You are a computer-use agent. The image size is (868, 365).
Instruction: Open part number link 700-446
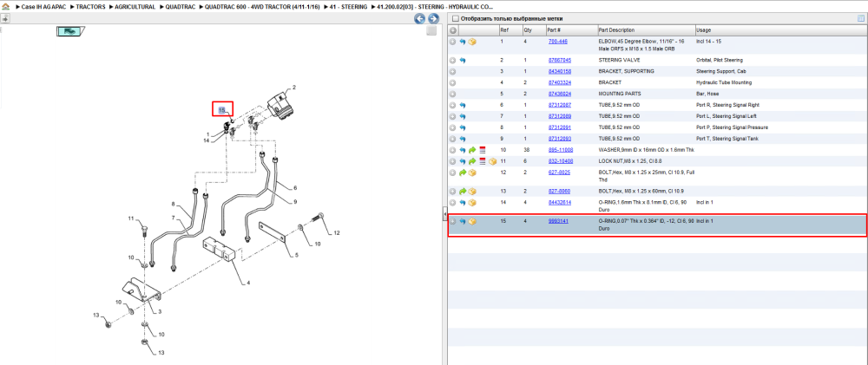point(557,42)
